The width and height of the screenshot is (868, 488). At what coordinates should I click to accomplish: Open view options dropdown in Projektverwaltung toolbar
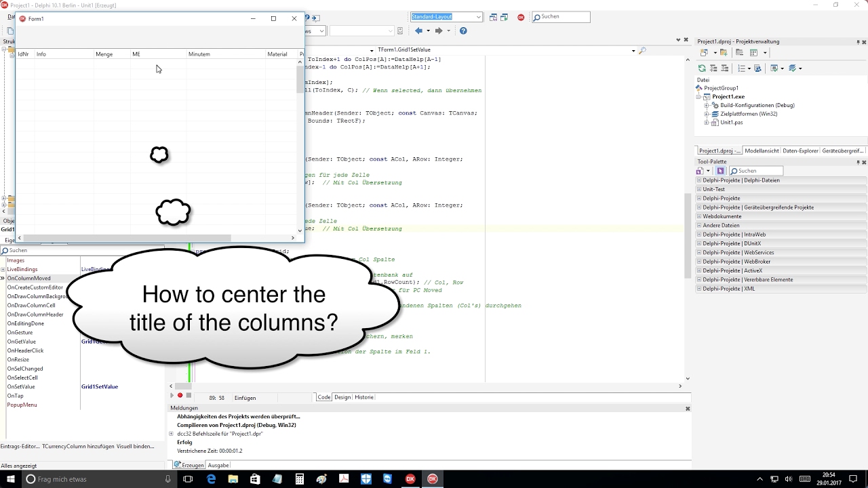tap(765, 52)
